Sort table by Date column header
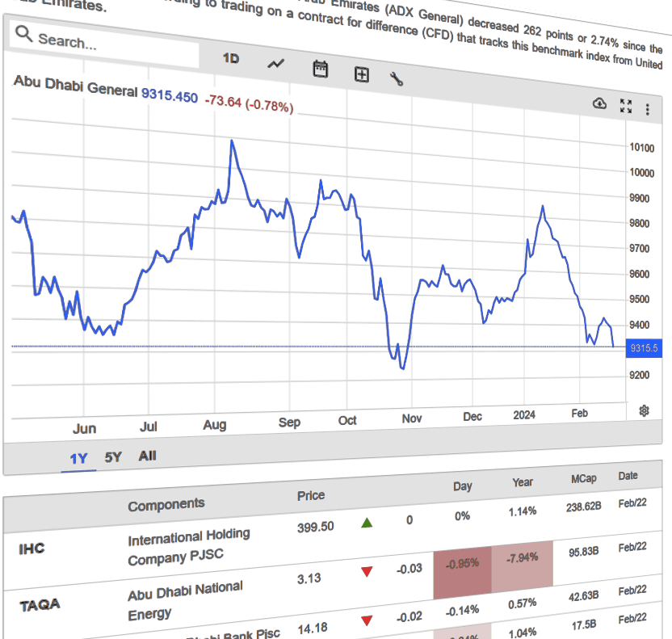672x639 pixels. tap(628, 476)
